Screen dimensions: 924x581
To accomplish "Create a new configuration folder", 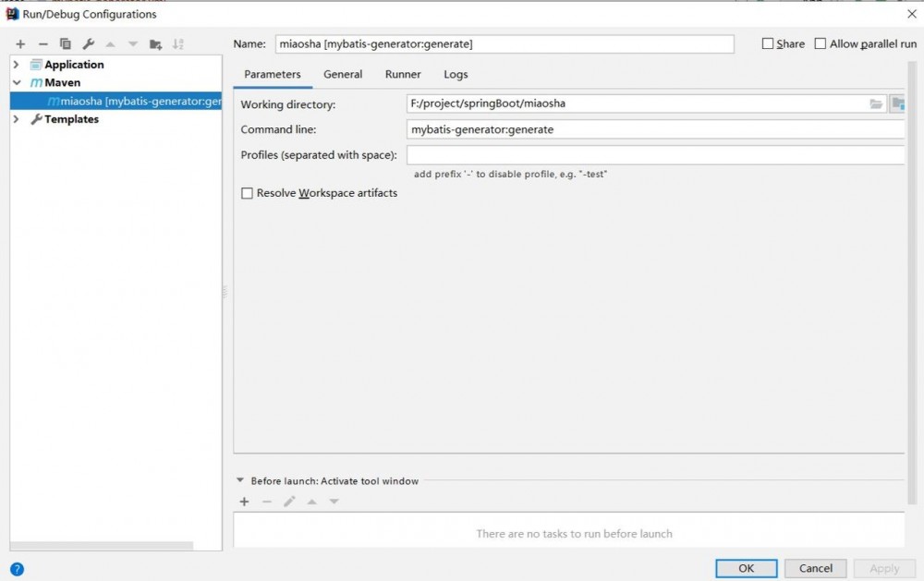I will pos(155,44).
